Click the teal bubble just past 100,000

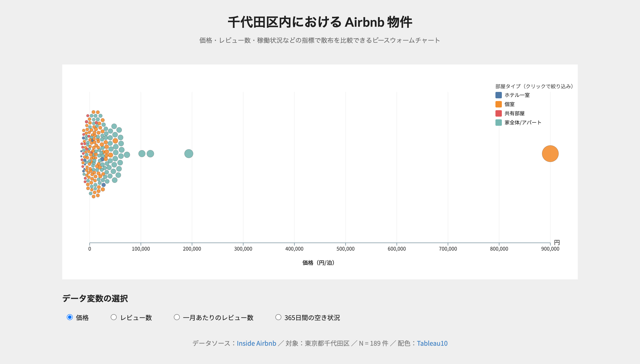[142, 154]
